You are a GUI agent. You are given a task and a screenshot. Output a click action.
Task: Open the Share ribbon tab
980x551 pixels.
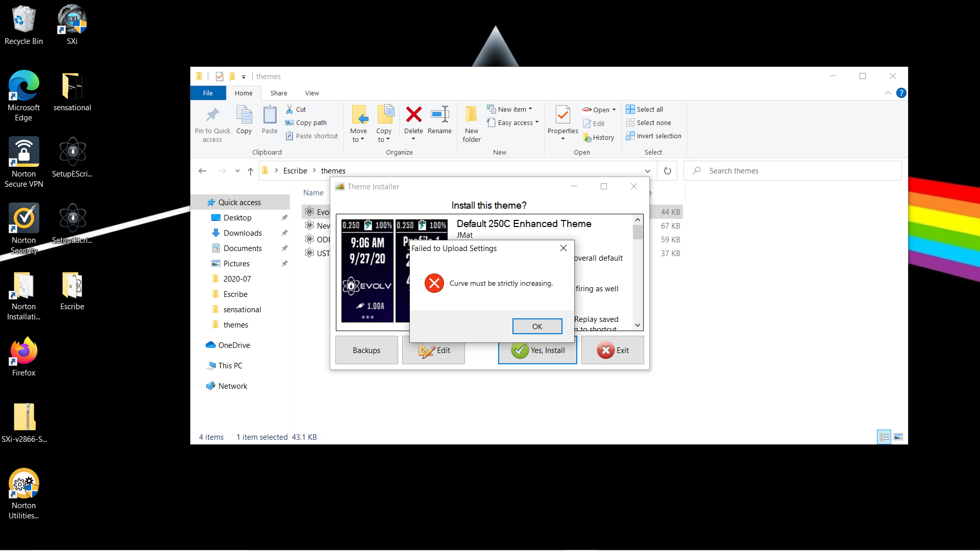point(279,93)
